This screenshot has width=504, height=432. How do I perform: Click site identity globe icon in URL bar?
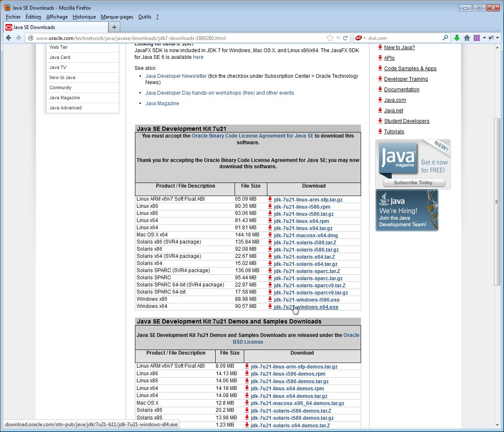(x=31, y=38)
